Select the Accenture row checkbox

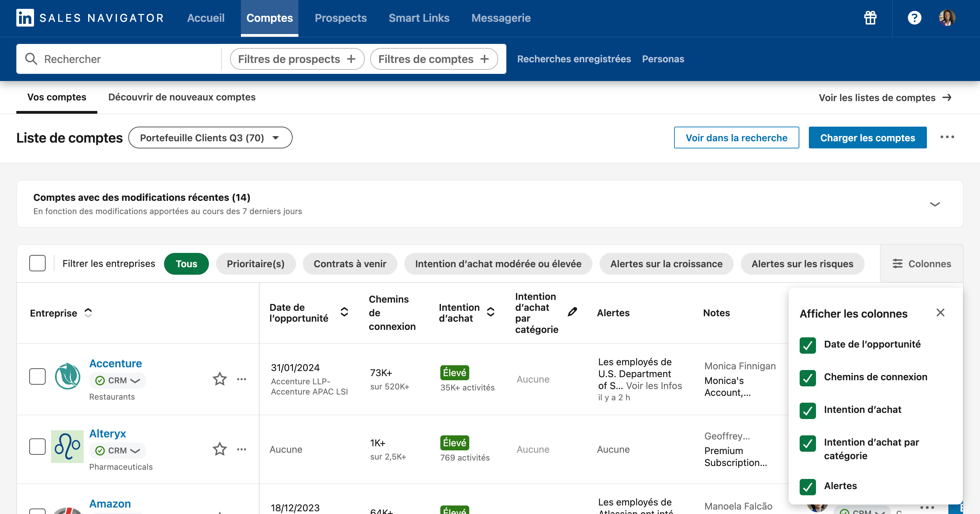[37, 377]
